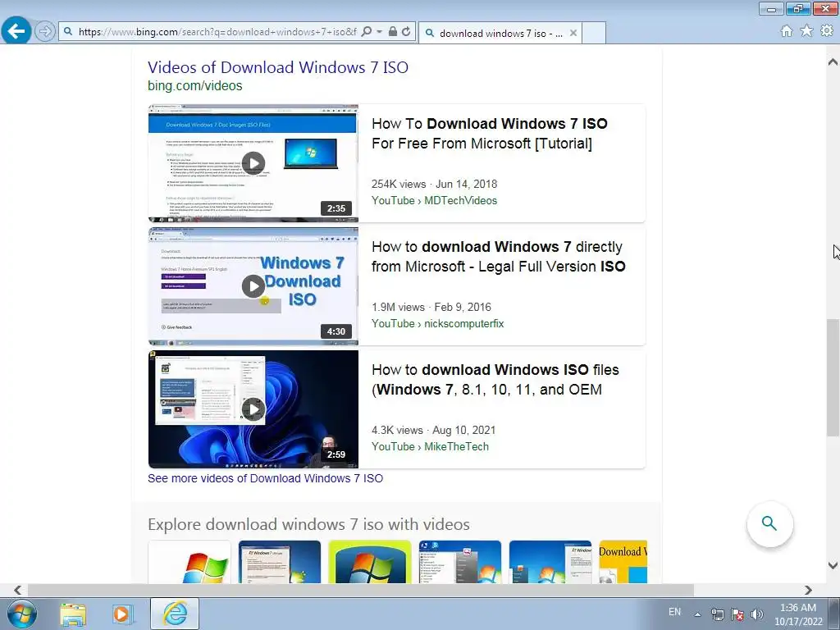Open Windows Explorer from taskbar

73,614
